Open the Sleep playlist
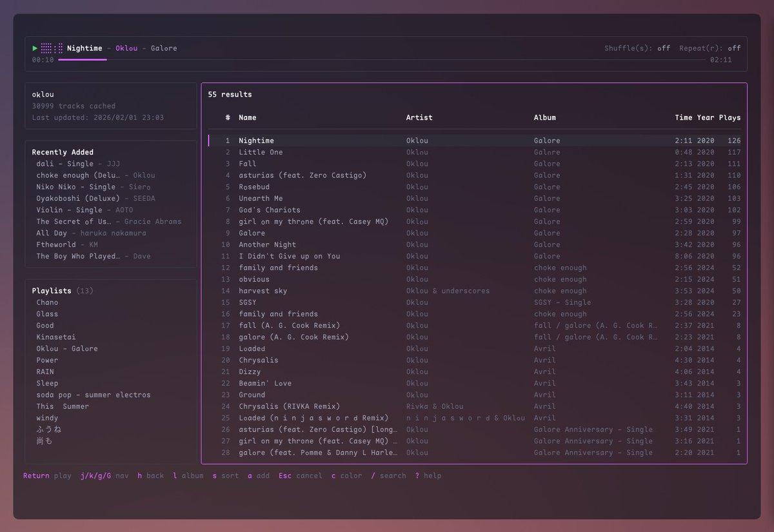This screenshot has width=774, height=532. pos(47,384)
